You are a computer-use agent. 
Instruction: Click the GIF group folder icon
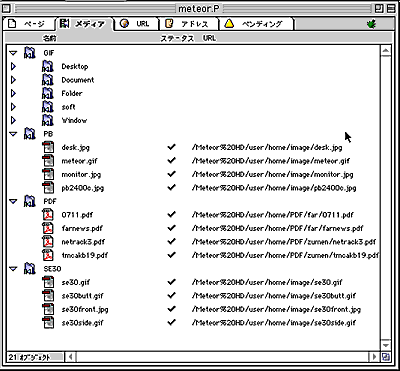click(29, 53)
